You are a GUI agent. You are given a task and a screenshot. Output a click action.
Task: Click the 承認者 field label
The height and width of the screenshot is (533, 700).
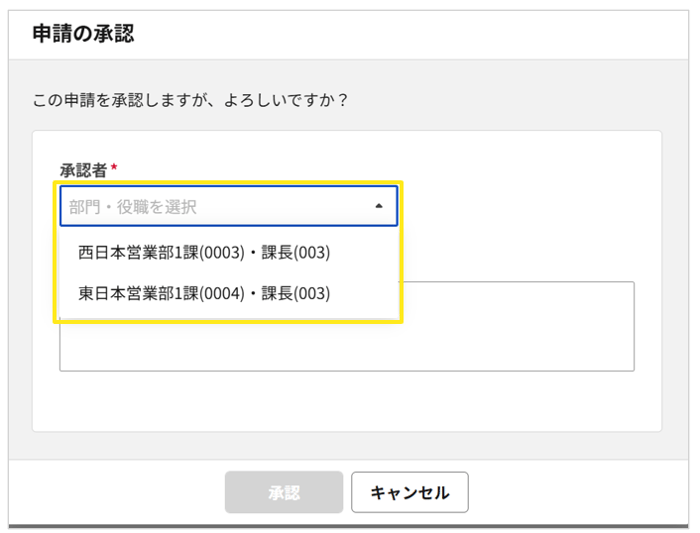pos(83,170)
